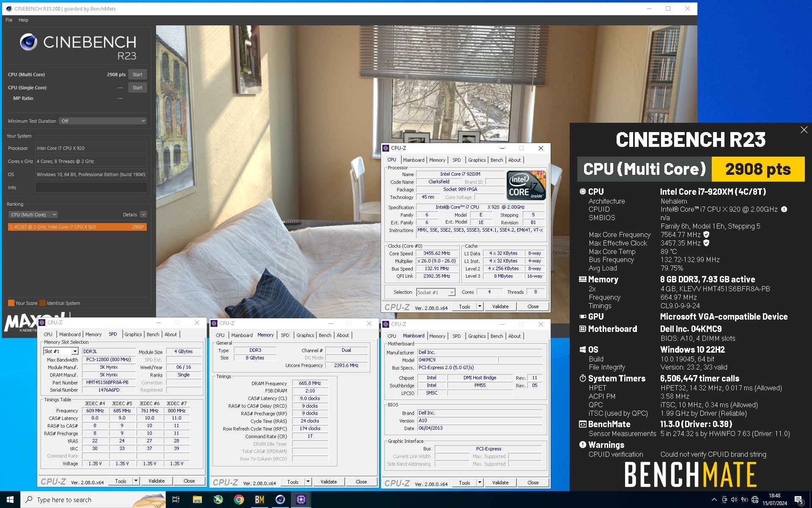Click Close in the CPU-Z SPD window
The height and width of the screenshot is (508, 812).
[x=189, y=481]
